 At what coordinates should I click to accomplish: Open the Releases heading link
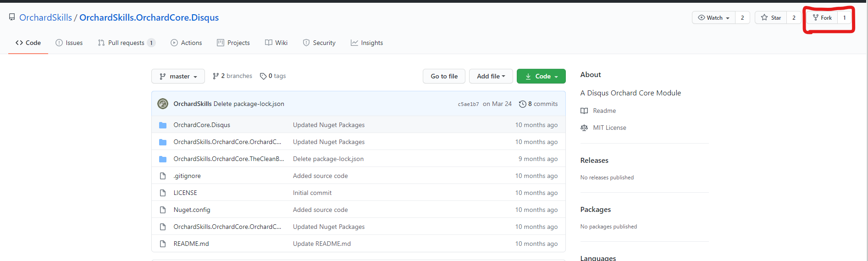[x=594, y=160]
